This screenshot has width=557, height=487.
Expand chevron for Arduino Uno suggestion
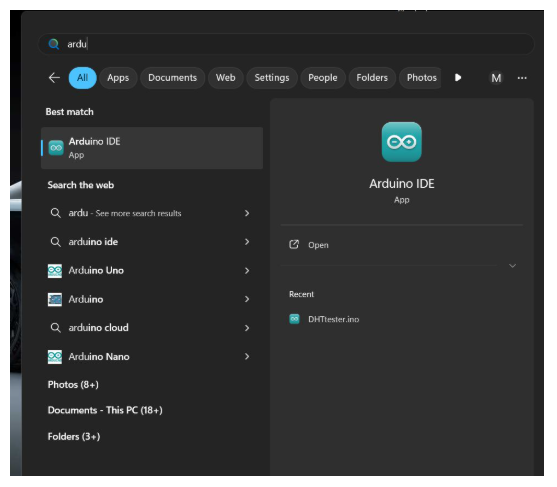pos(247,271)
